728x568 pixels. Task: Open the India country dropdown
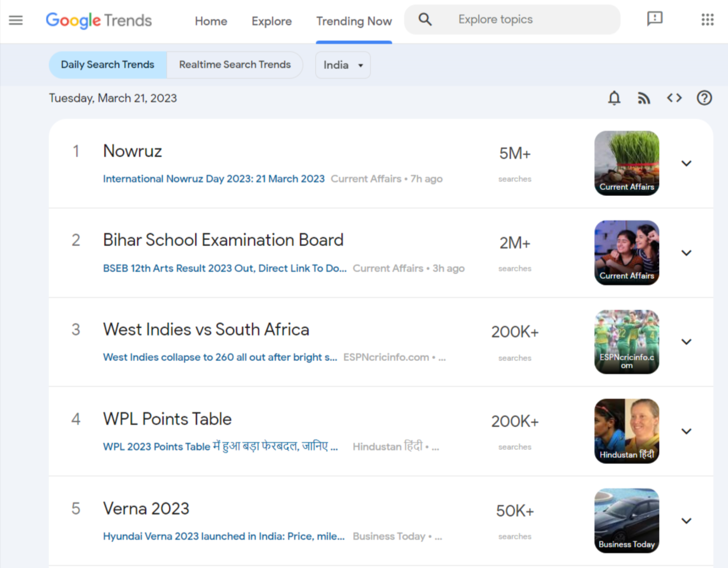pos(343,65)
